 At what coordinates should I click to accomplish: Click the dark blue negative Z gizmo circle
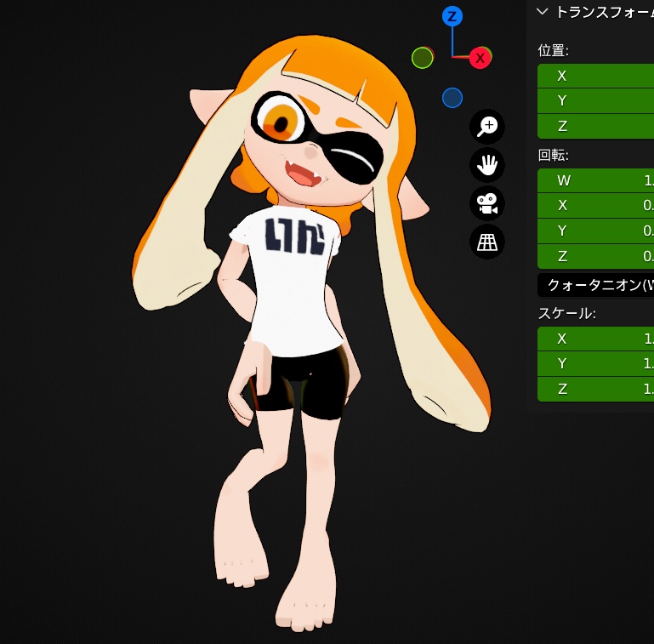click(452, 98)
